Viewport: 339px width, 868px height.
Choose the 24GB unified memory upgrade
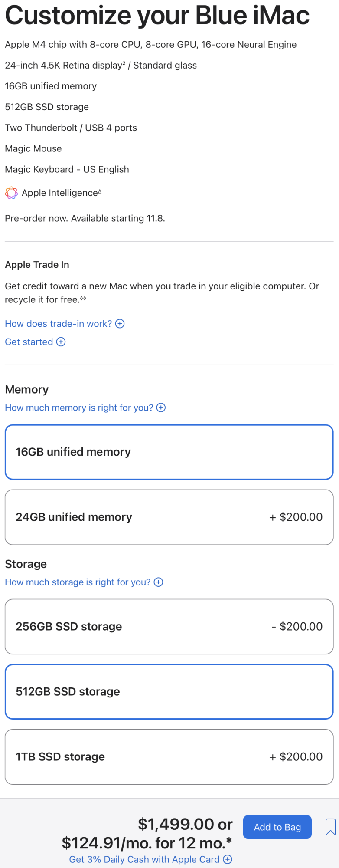pyautogui.click(x=169, y=517)
